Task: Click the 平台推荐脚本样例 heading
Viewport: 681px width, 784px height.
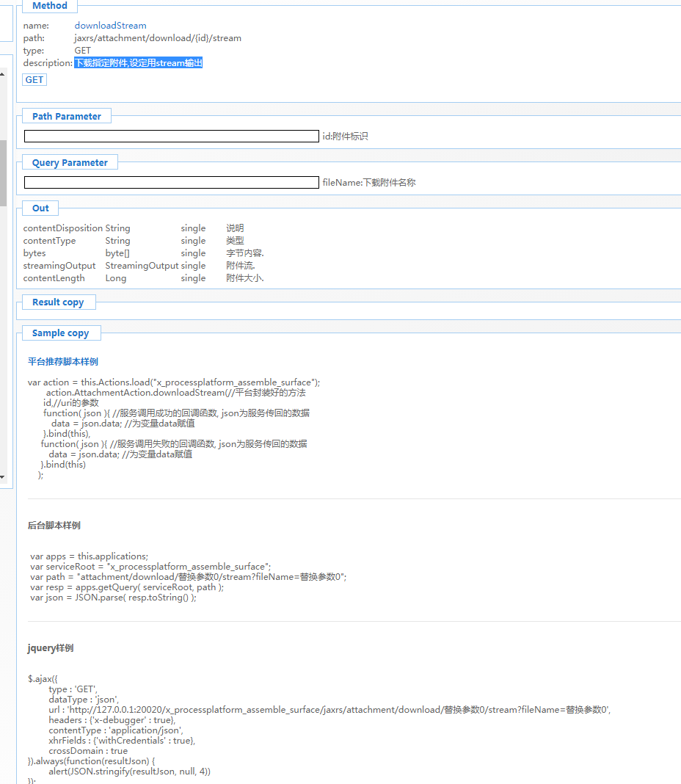Action: click(x=63, y=361)
